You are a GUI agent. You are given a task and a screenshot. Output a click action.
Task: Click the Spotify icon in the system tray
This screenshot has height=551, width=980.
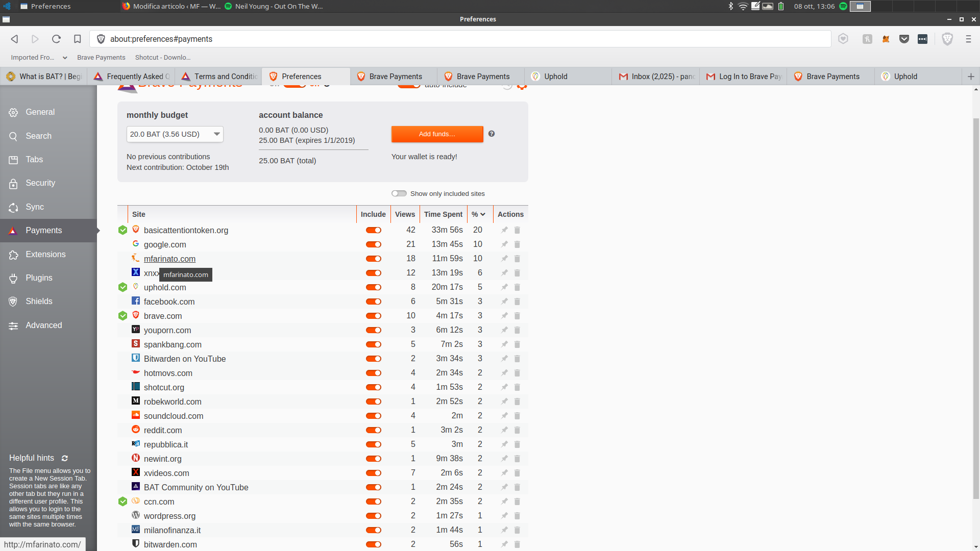(843, 6)
